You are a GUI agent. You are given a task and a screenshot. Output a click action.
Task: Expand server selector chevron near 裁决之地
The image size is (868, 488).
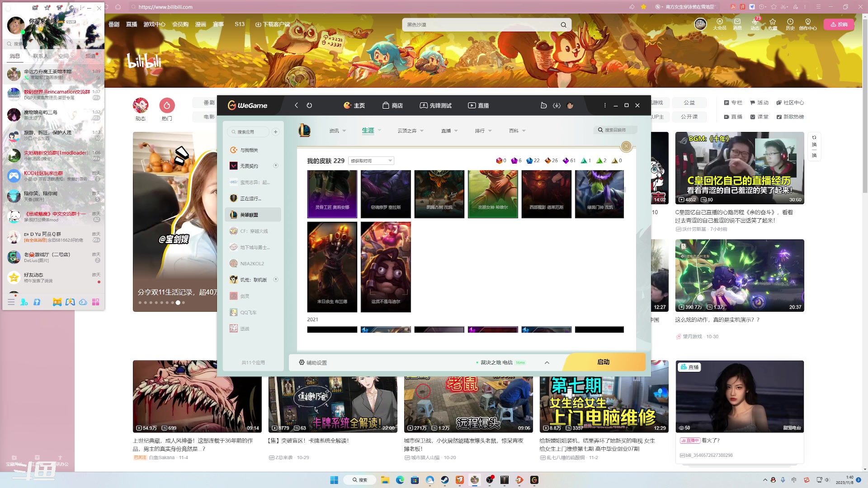point(547,362)
